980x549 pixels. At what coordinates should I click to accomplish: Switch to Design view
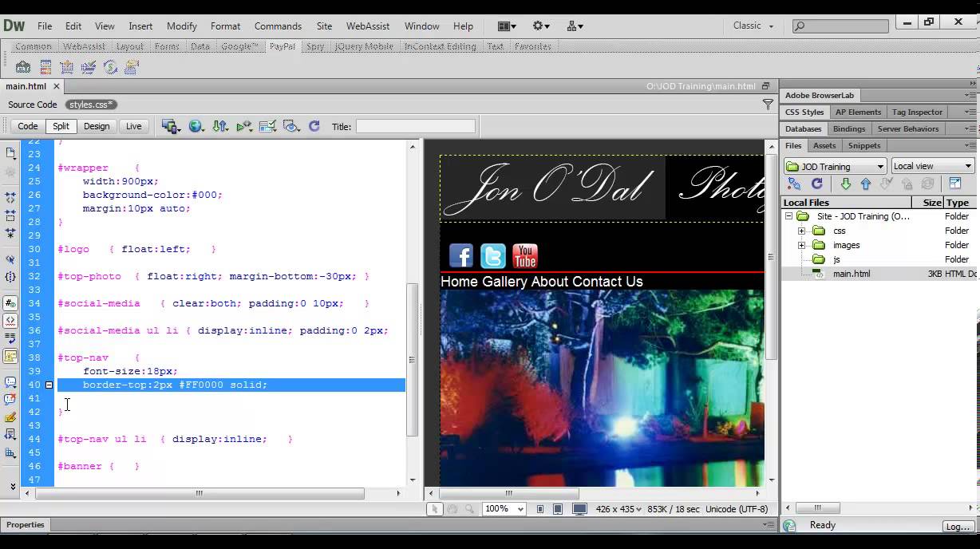pos(97,126)
